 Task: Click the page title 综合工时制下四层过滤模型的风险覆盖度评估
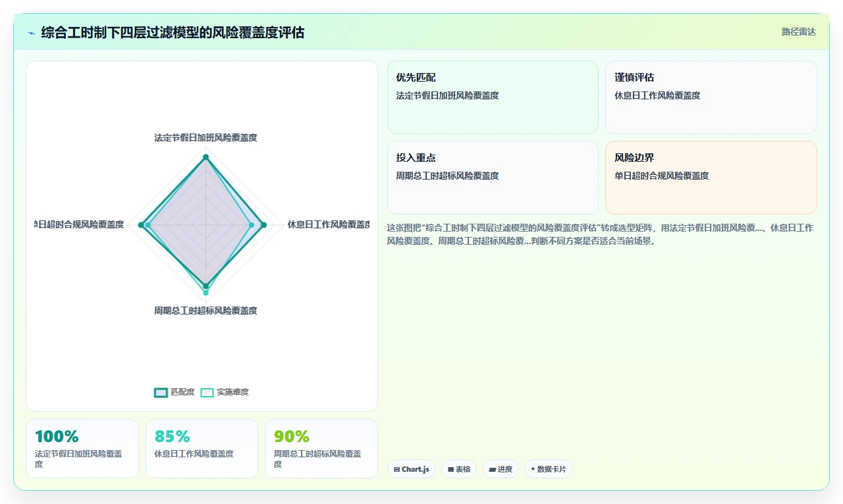click(x=173, y=32)
